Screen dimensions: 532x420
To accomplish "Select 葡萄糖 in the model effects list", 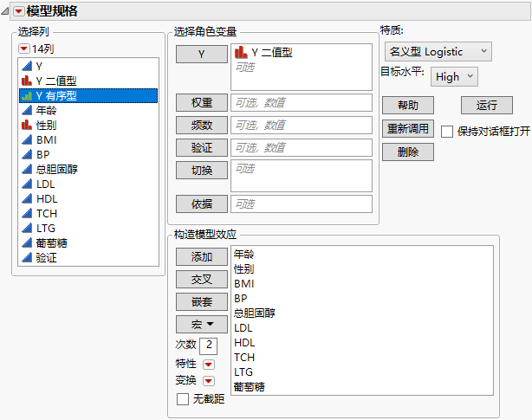I will tap(250, 387).
